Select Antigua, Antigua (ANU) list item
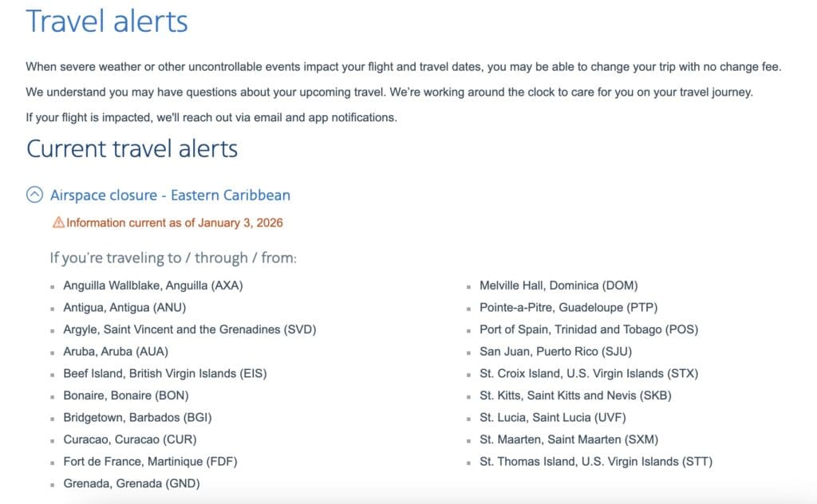This screenshot has height=504, width=817. coord(124,307)
